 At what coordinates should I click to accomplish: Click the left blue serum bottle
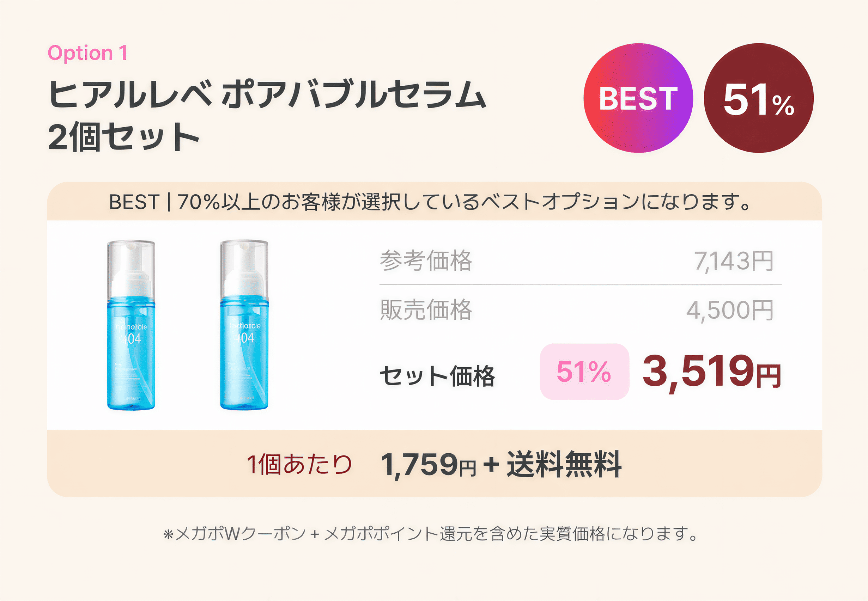pos(131,325)
